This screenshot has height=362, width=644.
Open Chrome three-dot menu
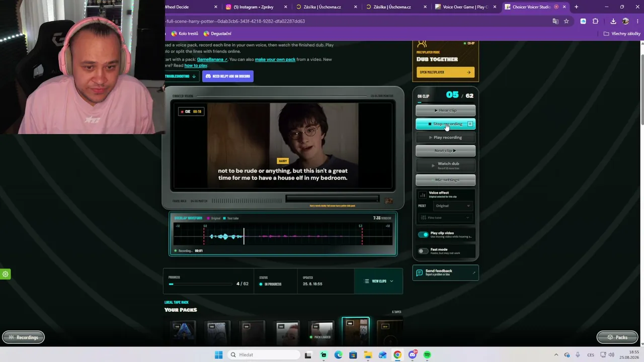click(x=637, y=21)
